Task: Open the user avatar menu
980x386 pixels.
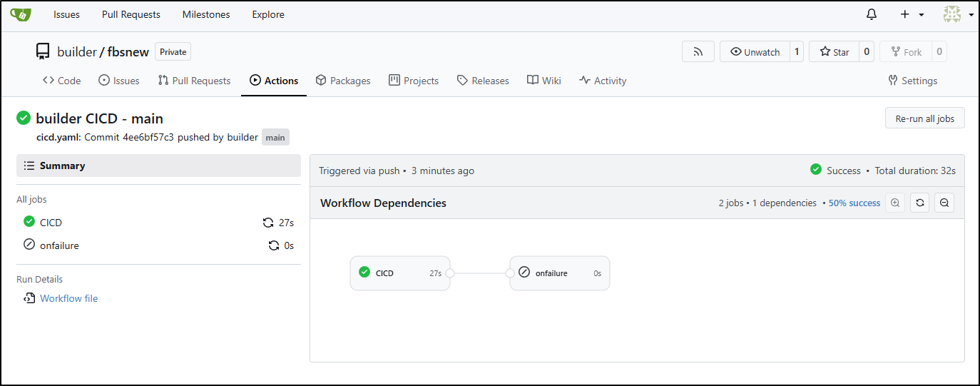Action: (x=958, y=14)
